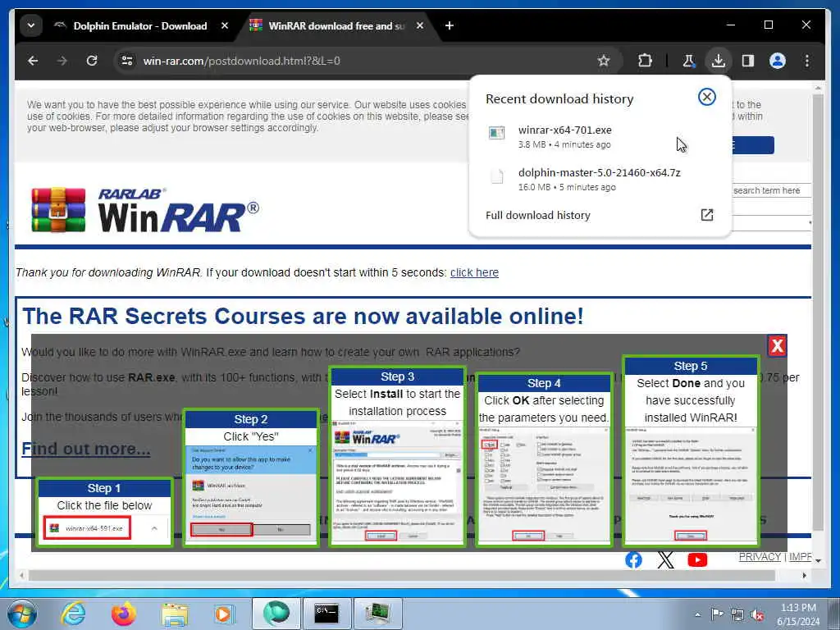Click the Step 3 Install thumbnail

(397, 456)
